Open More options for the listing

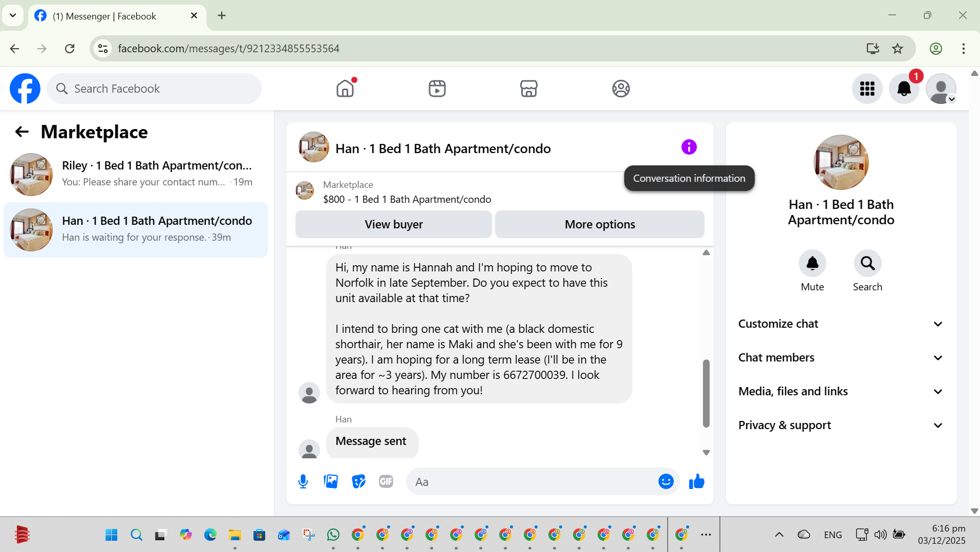tap(600, 224)
